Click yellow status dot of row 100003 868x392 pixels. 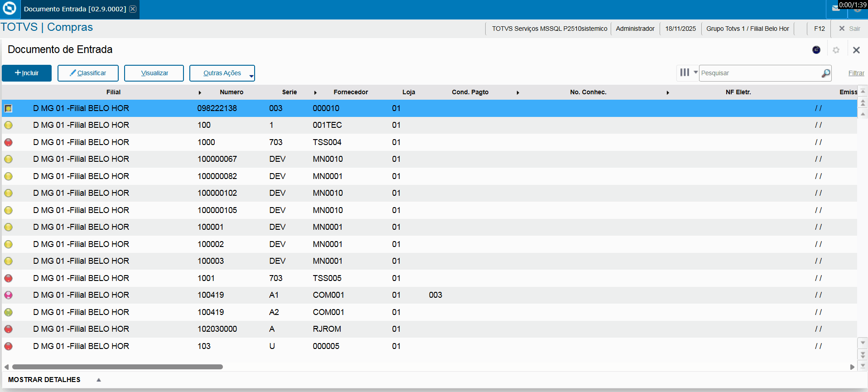9,261
